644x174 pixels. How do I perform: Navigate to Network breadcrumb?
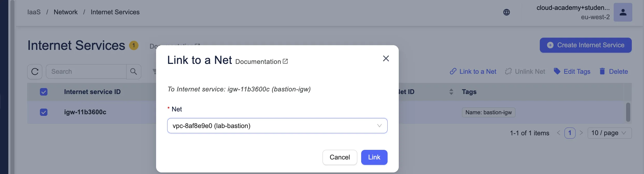coord(66,12)
